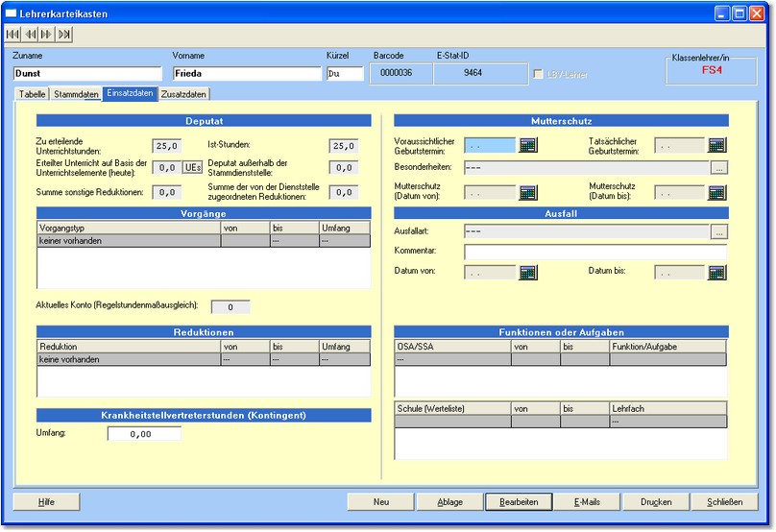Screen dimensions: 776x532
Task: Click the Kommentar input field
Action: (595, 253)
